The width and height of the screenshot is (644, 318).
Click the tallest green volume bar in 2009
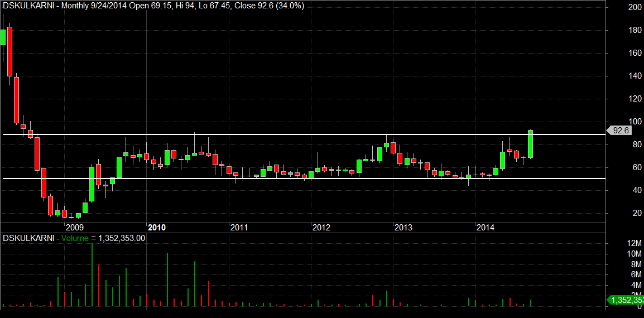[x=92, y=274]
